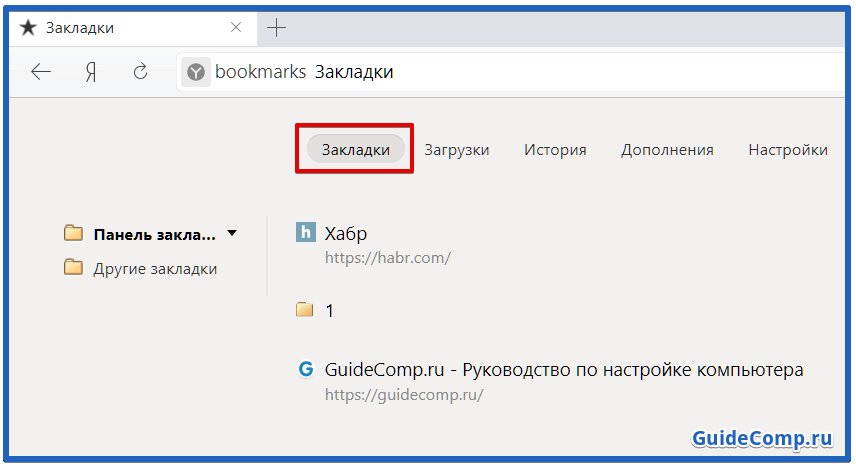The image size is (856, 466).
Task: Open Yandex home via the Я icon
Action: coord(91,71)
